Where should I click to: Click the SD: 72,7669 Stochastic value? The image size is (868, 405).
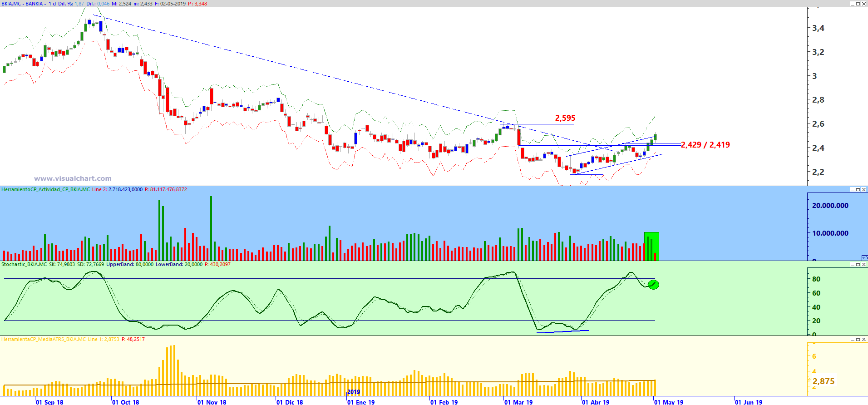tap(90, 264)
